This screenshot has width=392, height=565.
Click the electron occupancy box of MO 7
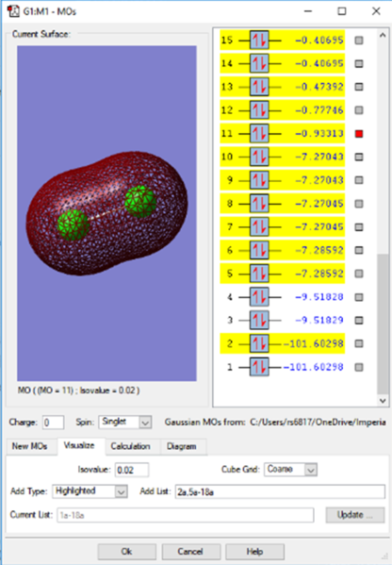[259, 227]
